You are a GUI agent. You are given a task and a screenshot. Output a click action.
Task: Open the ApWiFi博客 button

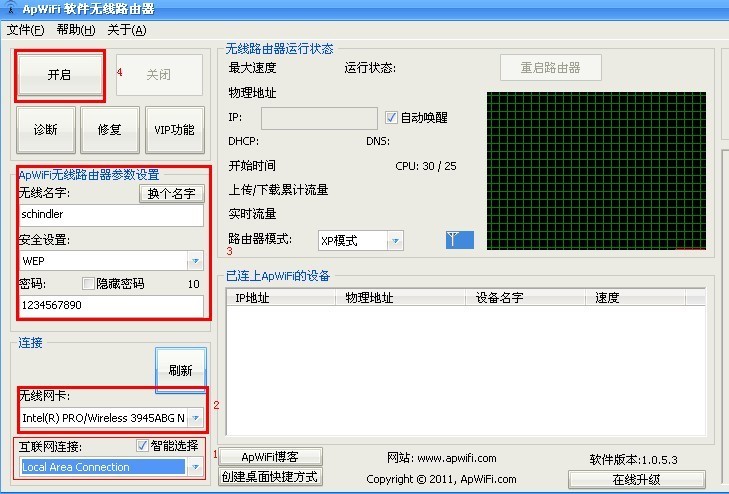click(270, 457)
